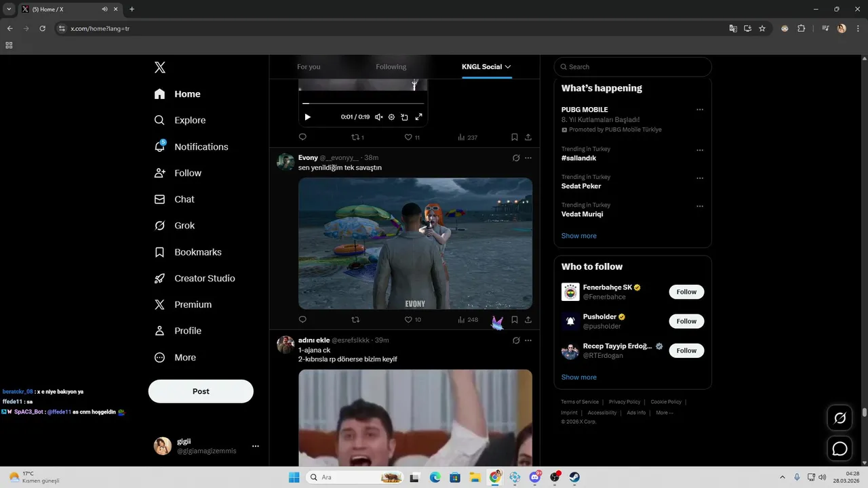Viewport: 868px width, 488px height.
Task: Open the More sidebar menu
Action: pos(175,357)
